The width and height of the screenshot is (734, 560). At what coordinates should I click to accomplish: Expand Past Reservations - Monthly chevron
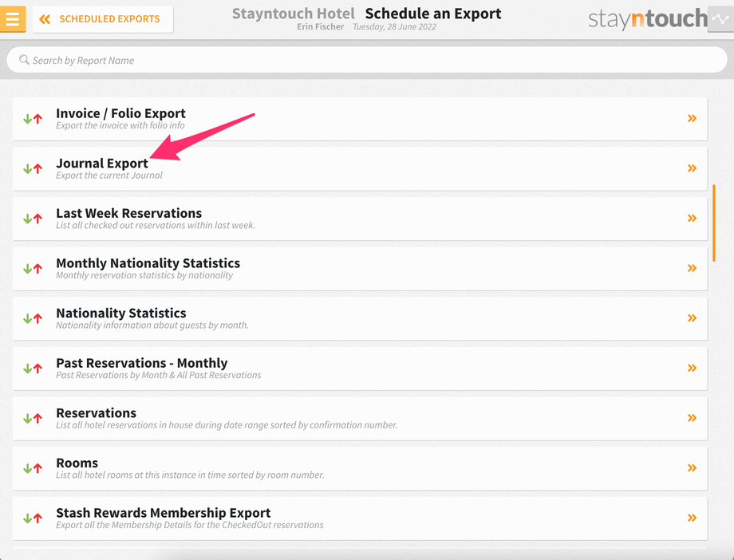point(692,368)
